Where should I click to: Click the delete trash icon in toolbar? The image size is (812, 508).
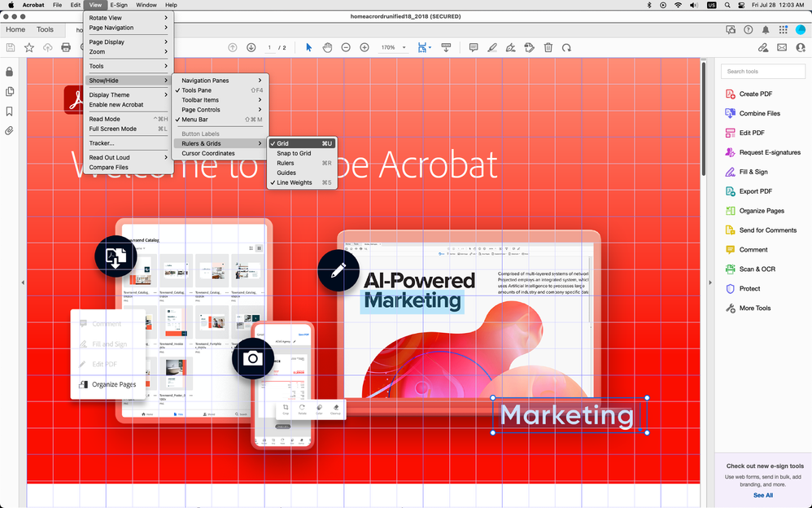(548, 48)
